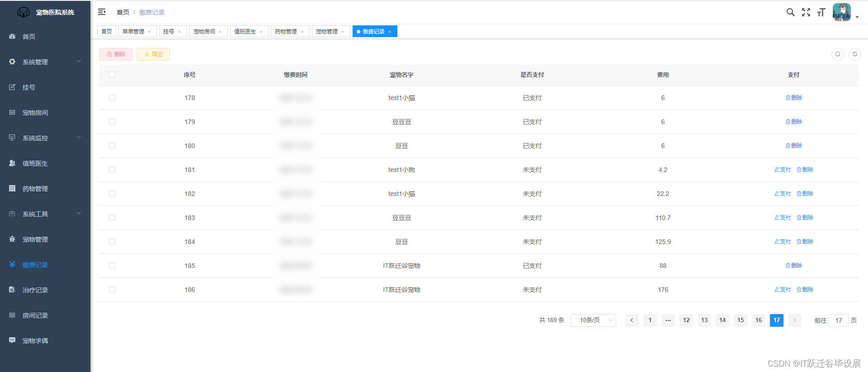Image resolution: width=868 pixels, height=372 pixels.
Task: Toggle the select-all header checkbox
Action: click(112, 75)
